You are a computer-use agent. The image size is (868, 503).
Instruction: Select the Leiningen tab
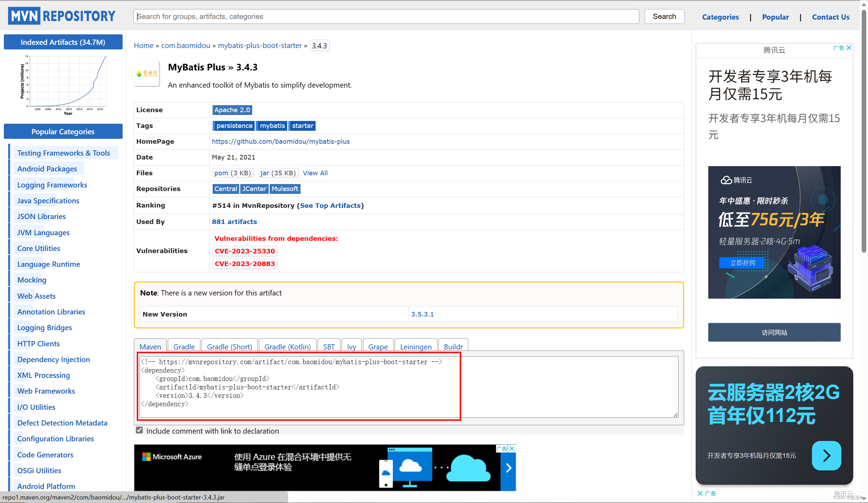tap(415, 346)
